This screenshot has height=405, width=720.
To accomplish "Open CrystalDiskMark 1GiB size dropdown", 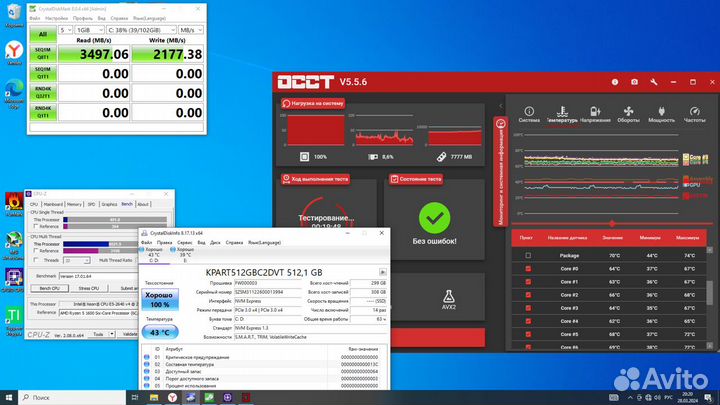I will tap(90, 30).
